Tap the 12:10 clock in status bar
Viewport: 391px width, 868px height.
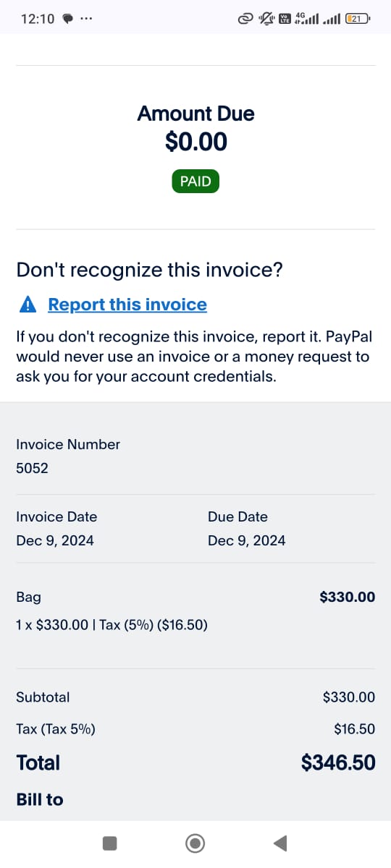point(38,19)
